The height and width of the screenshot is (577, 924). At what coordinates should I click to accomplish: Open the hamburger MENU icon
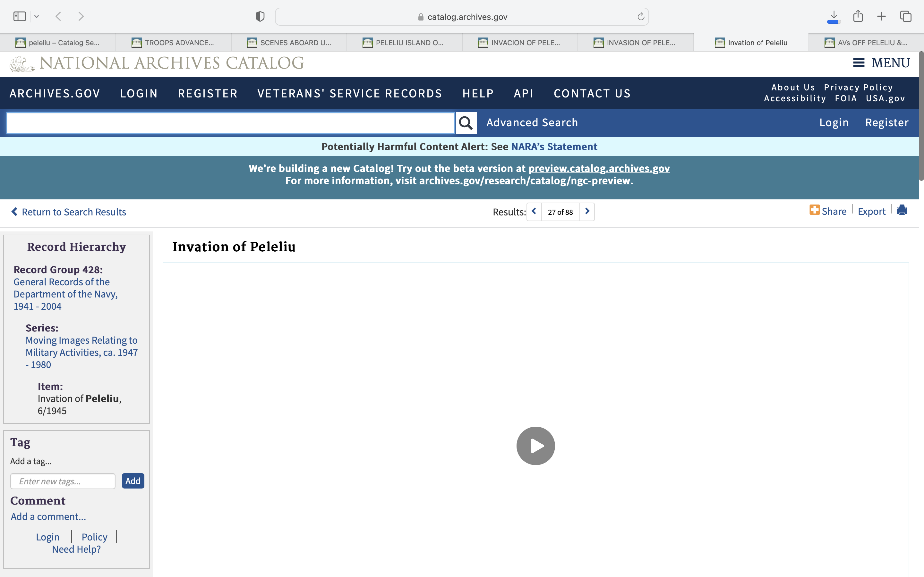click(859, 63)
